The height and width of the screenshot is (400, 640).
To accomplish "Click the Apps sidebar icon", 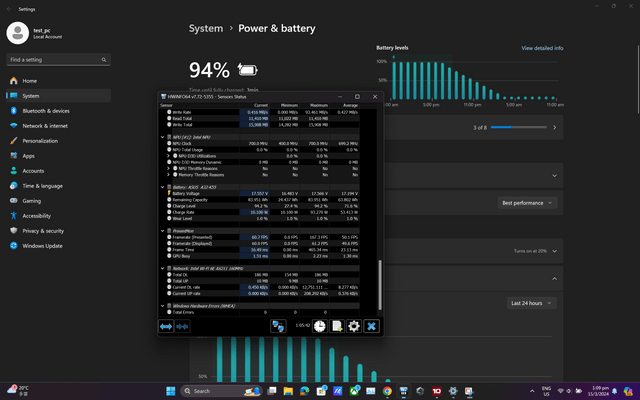I will 13,156.
